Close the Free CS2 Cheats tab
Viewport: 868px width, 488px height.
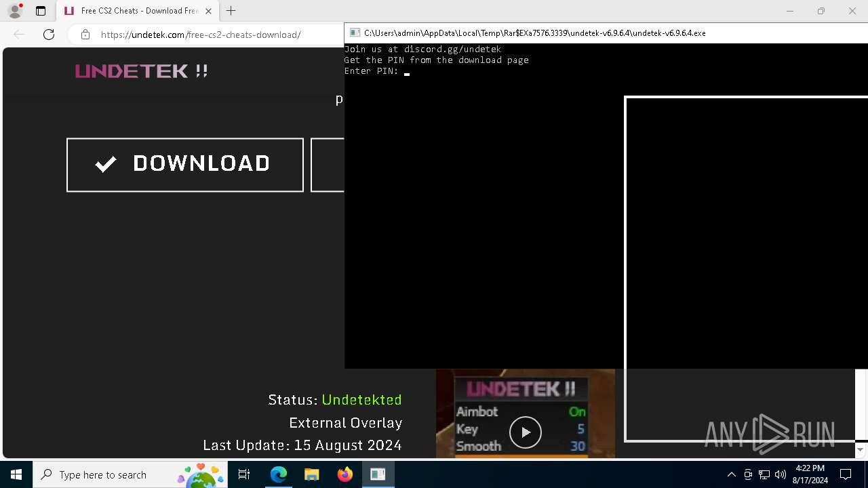pos(208,11)
